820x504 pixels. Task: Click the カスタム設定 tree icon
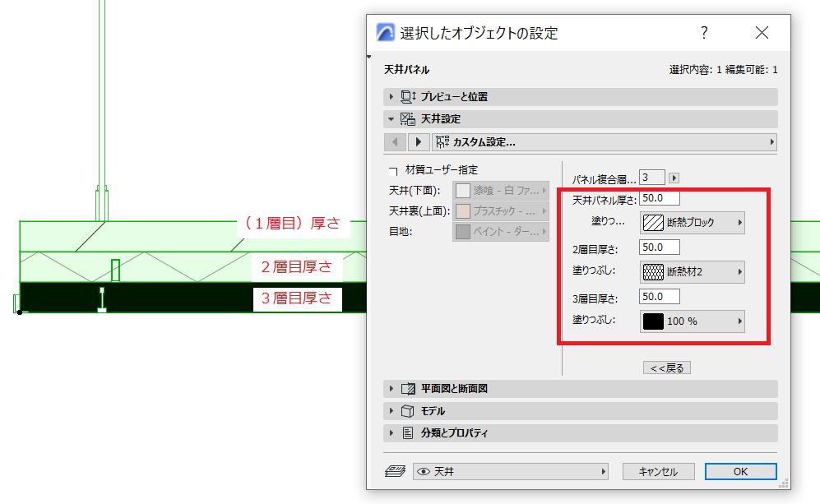[x=442, y=141]
